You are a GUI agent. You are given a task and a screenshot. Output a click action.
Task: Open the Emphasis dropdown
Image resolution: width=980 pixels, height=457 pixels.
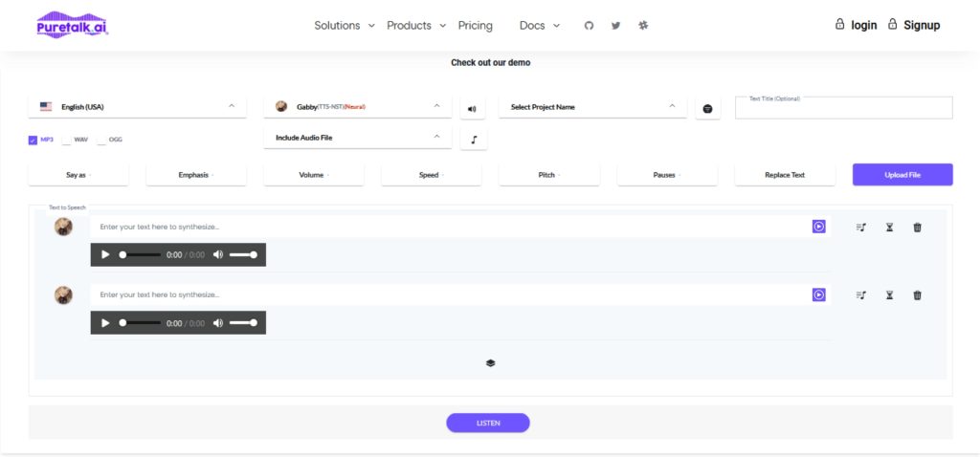196,175
